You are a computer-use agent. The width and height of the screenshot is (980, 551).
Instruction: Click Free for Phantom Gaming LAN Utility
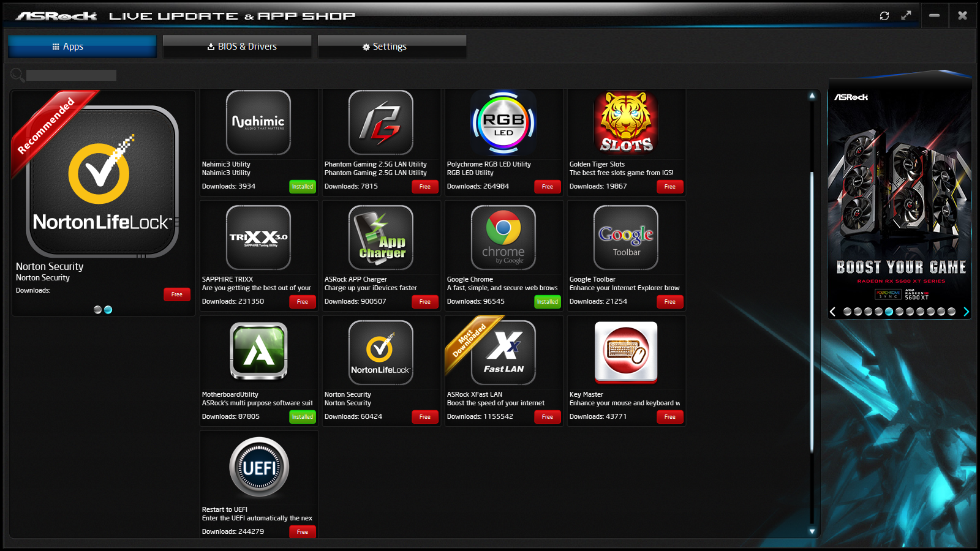[425, 187]
